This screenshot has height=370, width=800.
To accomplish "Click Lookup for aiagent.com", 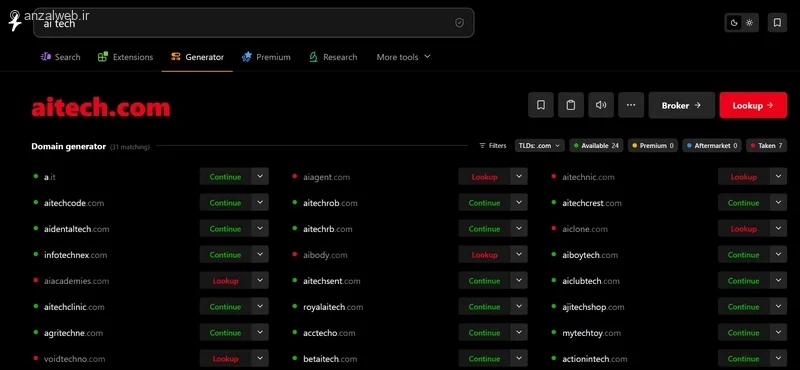I will pos(484,177).
